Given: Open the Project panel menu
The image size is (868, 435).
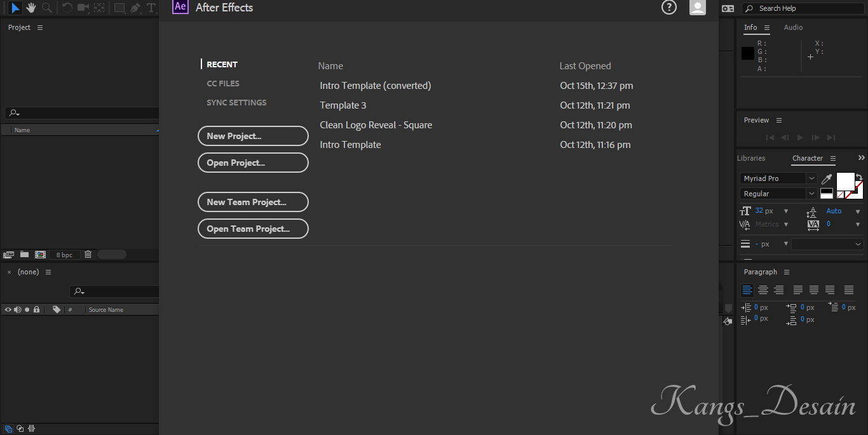Looking at the screenshot, I should tap(40, 28).
